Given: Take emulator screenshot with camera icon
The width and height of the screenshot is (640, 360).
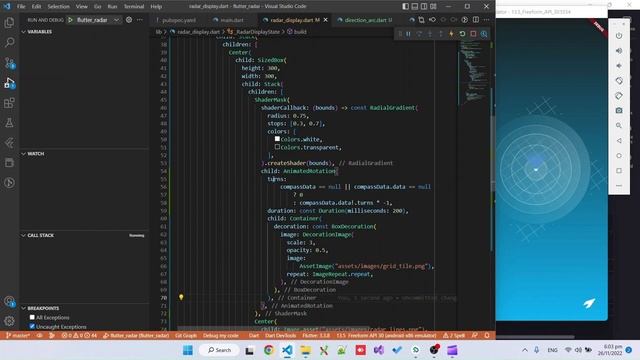Looking at the screenshot, I should click(x=619, y=111).
